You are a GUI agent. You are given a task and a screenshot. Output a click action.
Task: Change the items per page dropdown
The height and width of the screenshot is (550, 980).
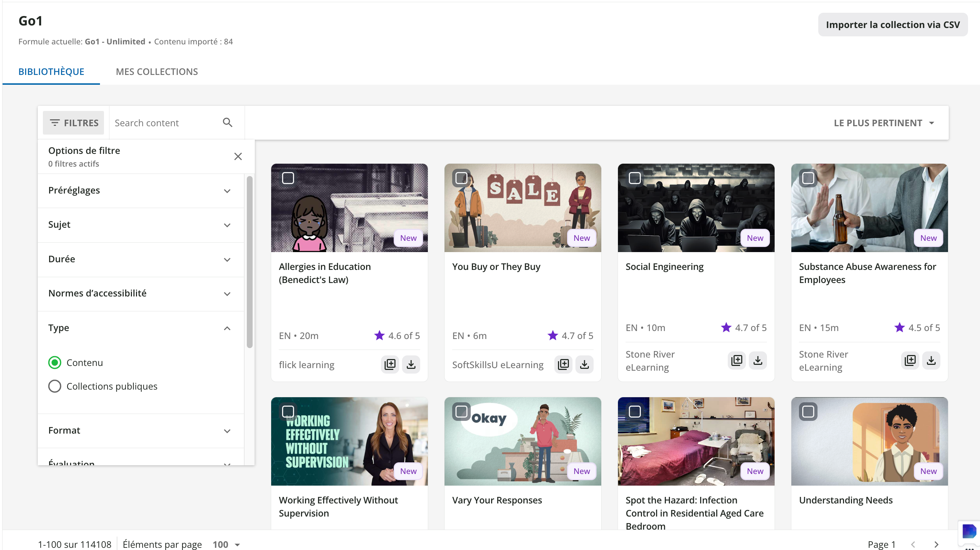pyautogui.click(x=226, y=544)
